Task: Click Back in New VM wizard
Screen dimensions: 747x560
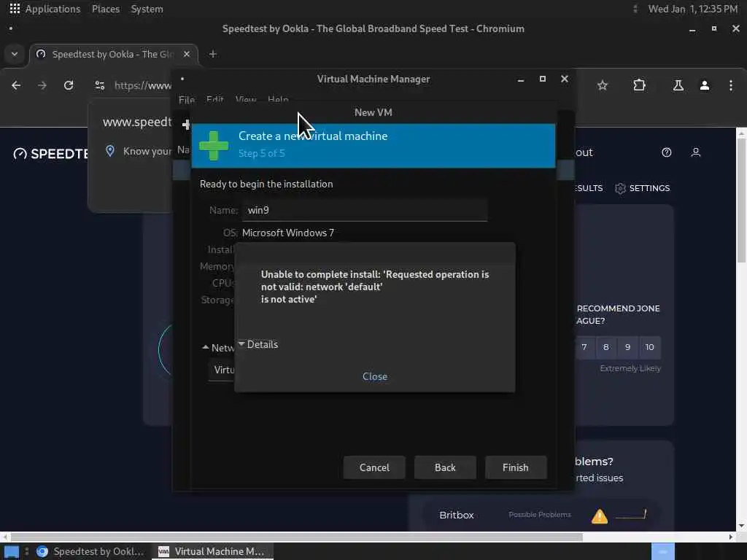Action: pos(445,467)
